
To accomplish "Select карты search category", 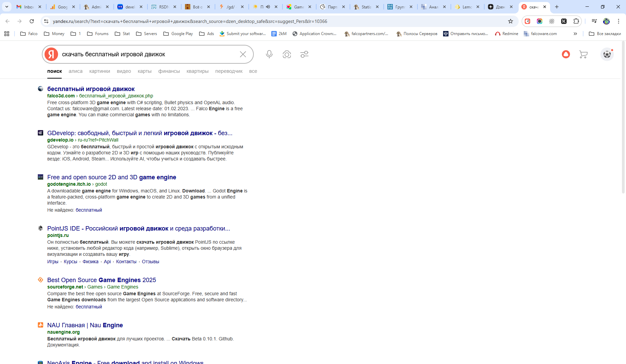I will click(x=144, y=71).
